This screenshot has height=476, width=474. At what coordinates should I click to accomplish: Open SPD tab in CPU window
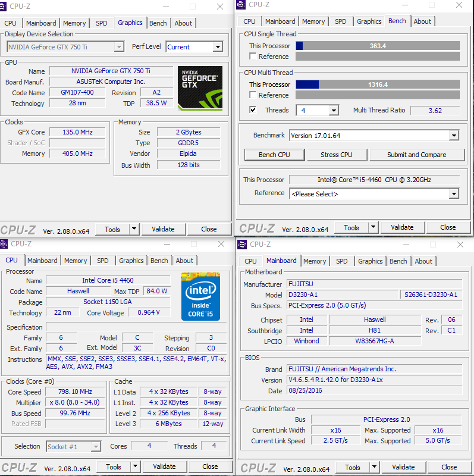(102, 261)
